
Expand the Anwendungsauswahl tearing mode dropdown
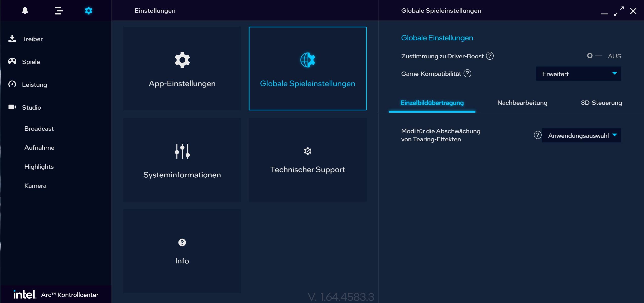click(581, 136)
